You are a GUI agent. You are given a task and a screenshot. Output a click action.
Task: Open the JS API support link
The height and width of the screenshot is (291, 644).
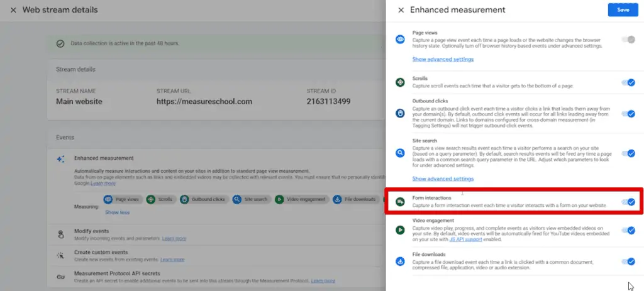coord(466,239)
